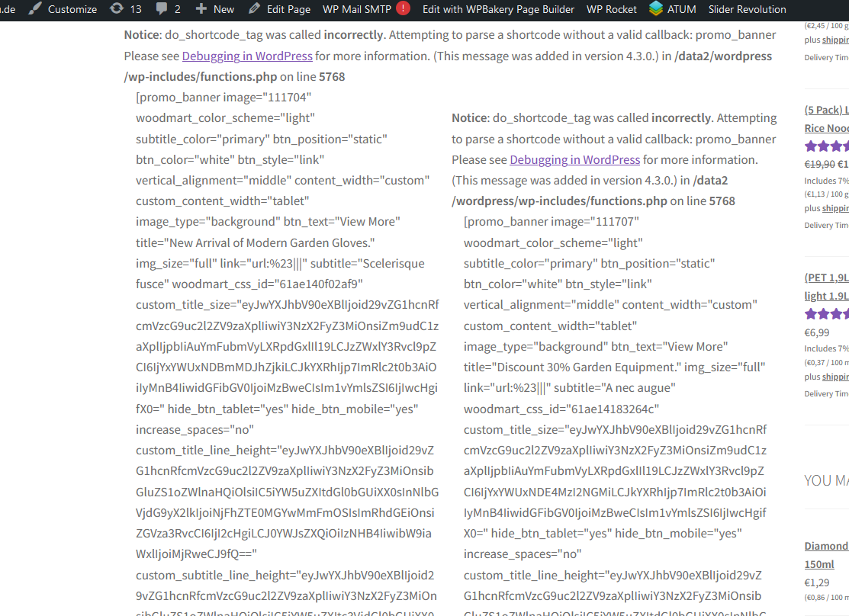
Task: Click the promo_banner image="111707" shortcode text
Action: (x=552, y=222)
